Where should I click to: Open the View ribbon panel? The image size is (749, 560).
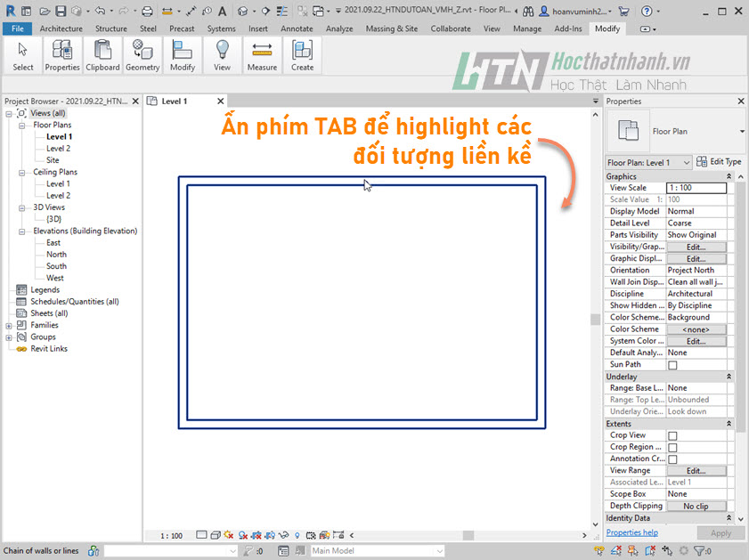click(x=222, y=56)
